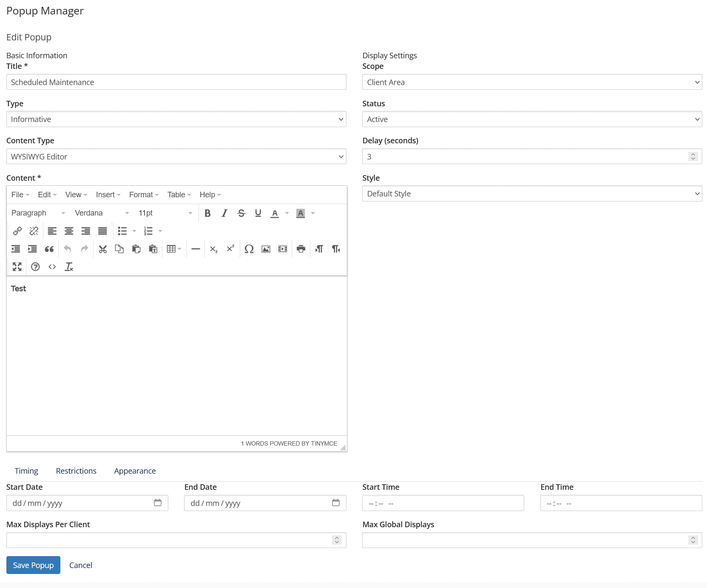Open the Fullscreen editor icon
Image resolution: width=707 pixels, height=588 pixels.
click(x=17, y=267)
